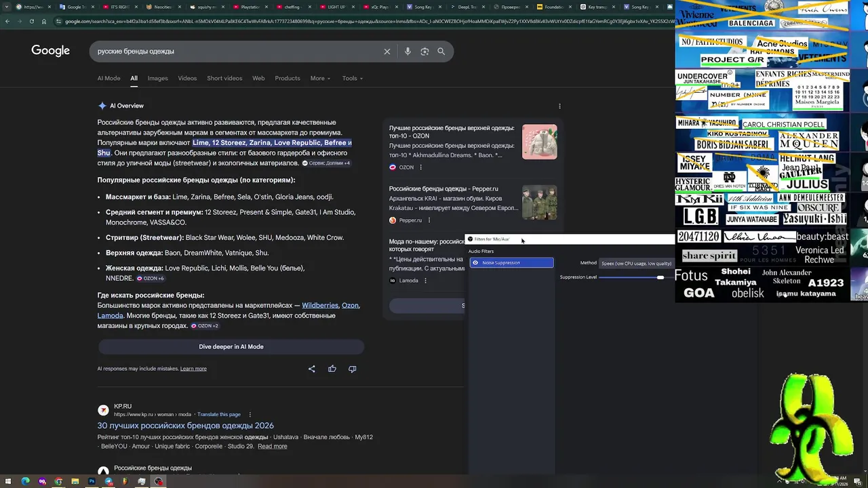The image size is (868, 488).
Task: Switch to the Neocities browser tab
Action: 163,7
